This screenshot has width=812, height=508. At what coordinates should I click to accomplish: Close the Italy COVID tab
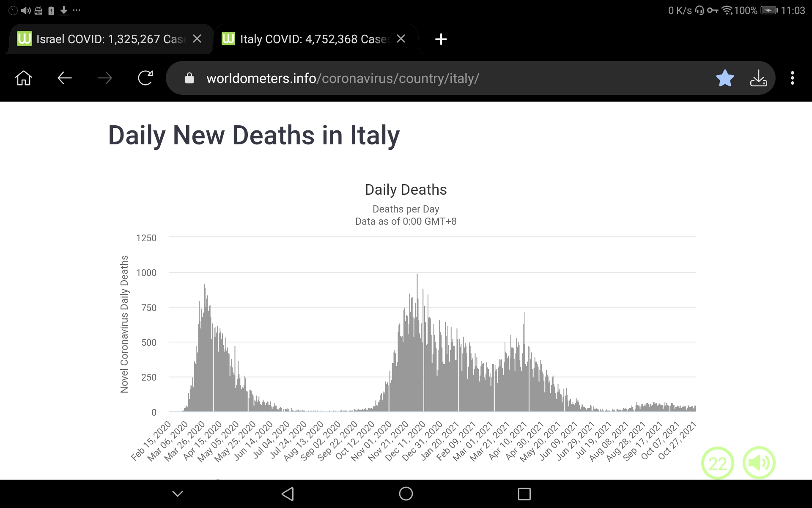[401, 39]
